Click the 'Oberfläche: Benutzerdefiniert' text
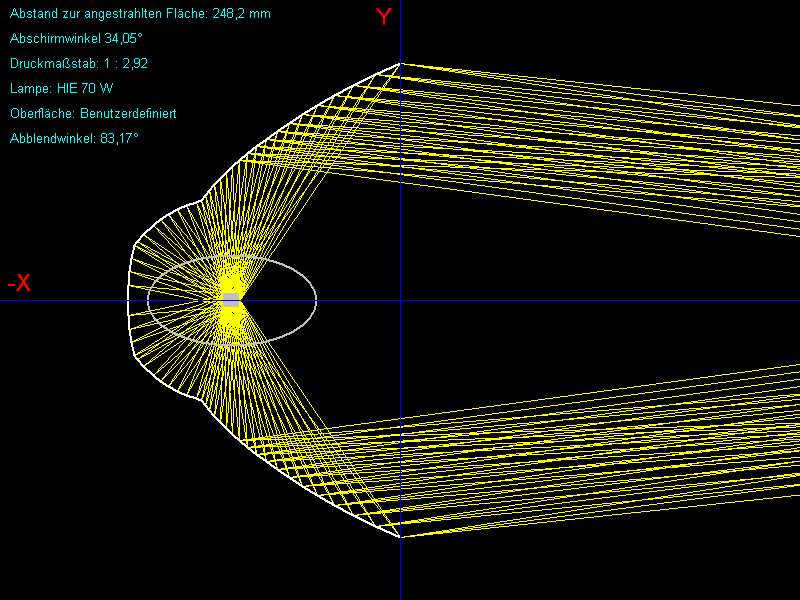The width and height of the screenshot is (800, 600). 93,114
